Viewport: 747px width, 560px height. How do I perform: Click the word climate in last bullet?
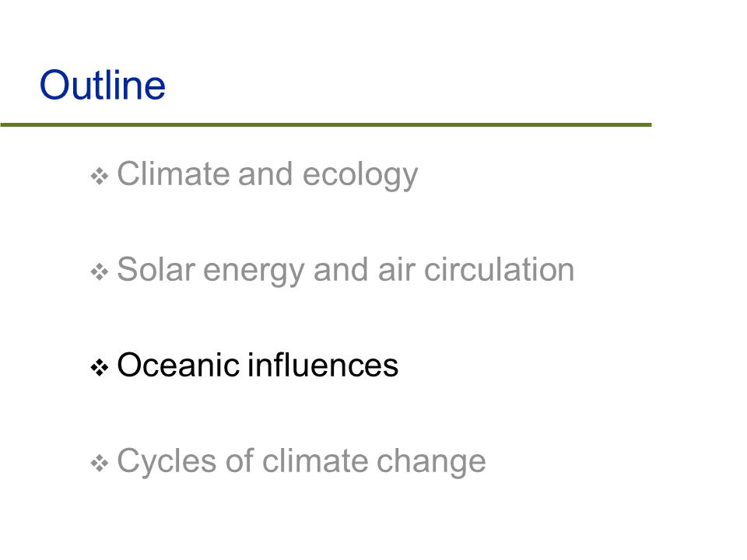coord(315,460)
